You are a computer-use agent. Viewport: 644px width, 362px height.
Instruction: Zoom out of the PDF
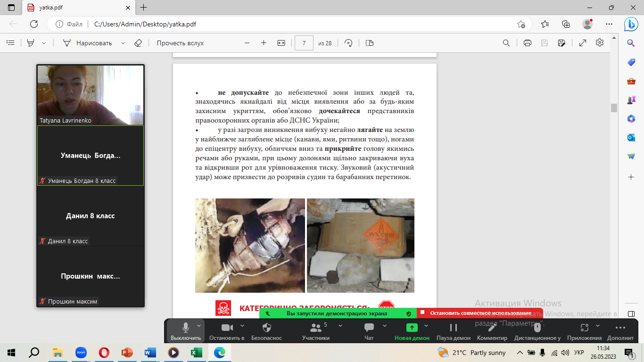point(247,43)
